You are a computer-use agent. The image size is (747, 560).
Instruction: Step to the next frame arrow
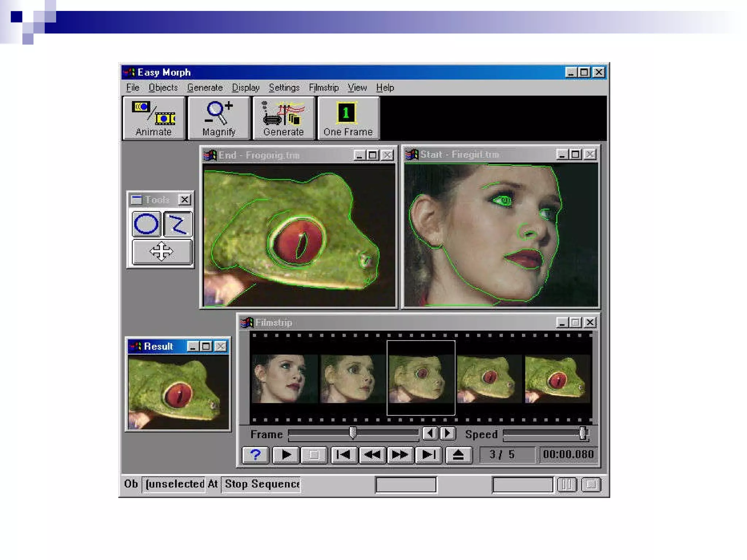448,433
